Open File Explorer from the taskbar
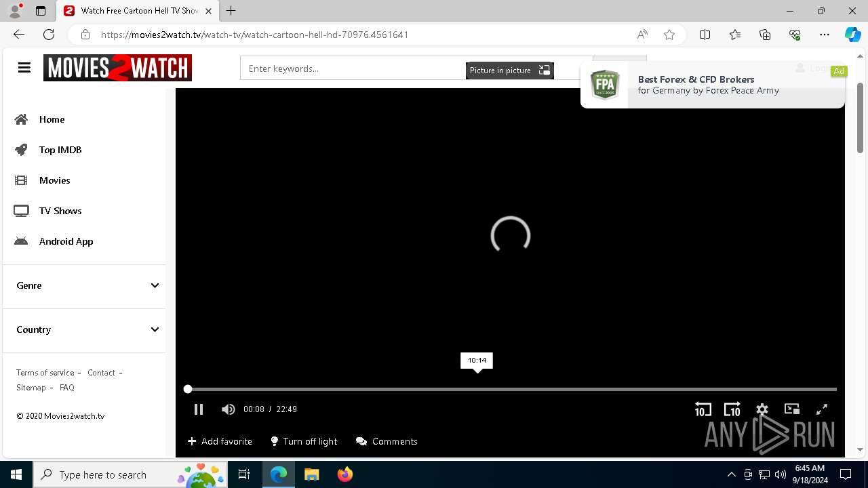The image size is (868, 488). [312, 474]
